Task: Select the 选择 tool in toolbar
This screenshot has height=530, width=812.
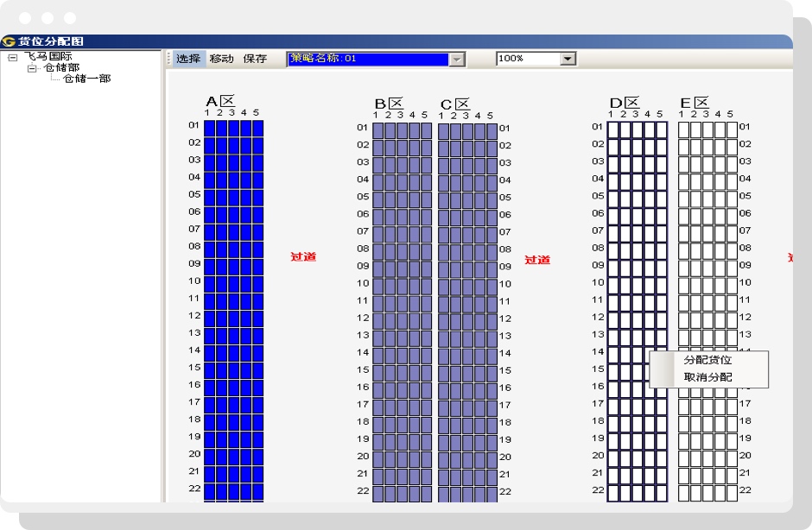Action: point(188,59)
